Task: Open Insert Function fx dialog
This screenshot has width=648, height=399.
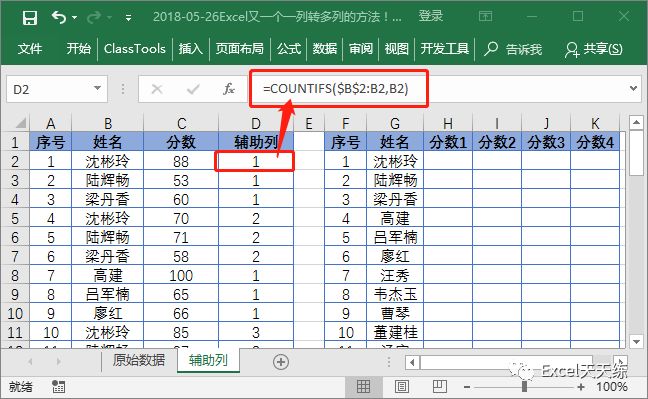Action: click(229, 89)
